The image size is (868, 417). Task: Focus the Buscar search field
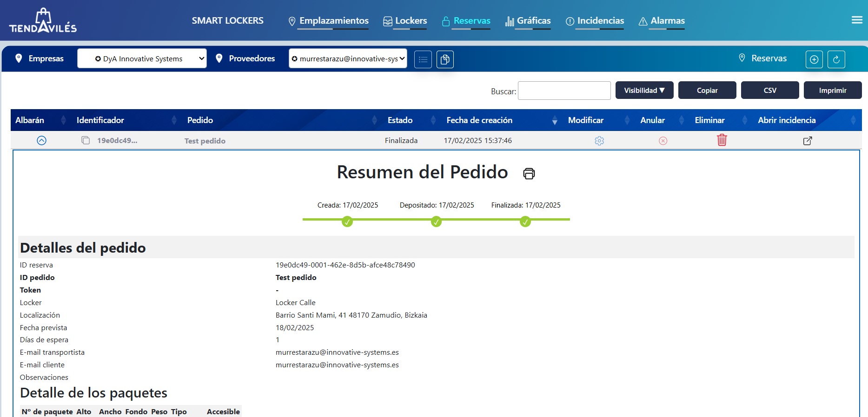(564, 91)
